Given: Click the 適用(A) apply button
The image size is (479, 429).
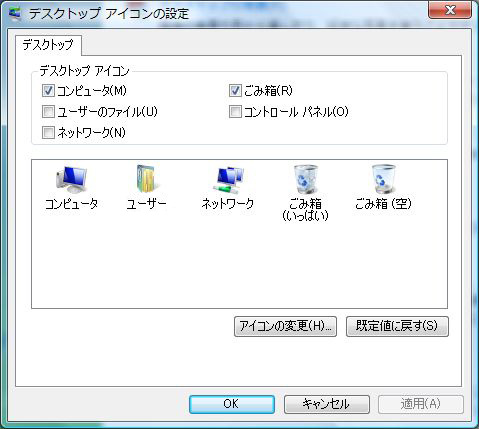Looking at the screenshot, I should (421, 404).
